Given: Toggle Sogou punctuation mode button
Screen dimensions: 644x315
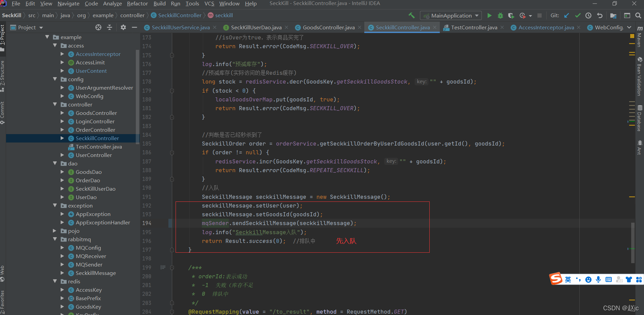Looking at the screenshot, I should [578, 280].
